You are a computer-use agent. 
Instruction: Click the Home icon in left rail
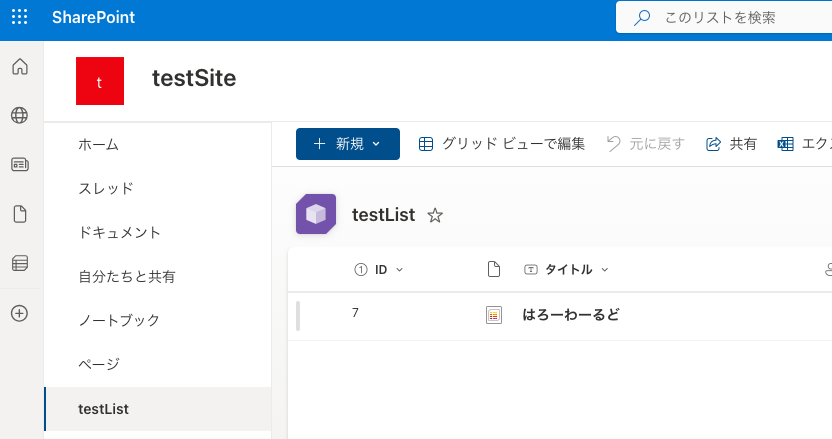click(x=19, y=67)
